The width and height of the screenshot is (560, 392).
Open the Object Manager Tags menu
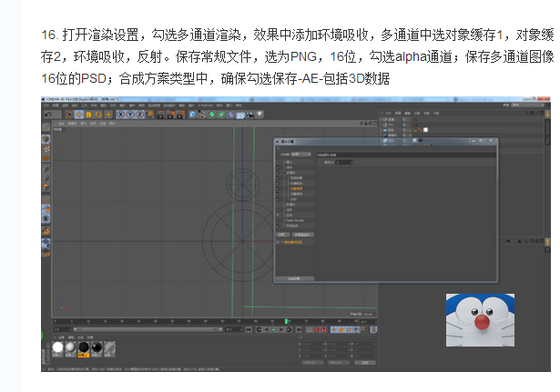pyautogui.click(x=426, y=113)
